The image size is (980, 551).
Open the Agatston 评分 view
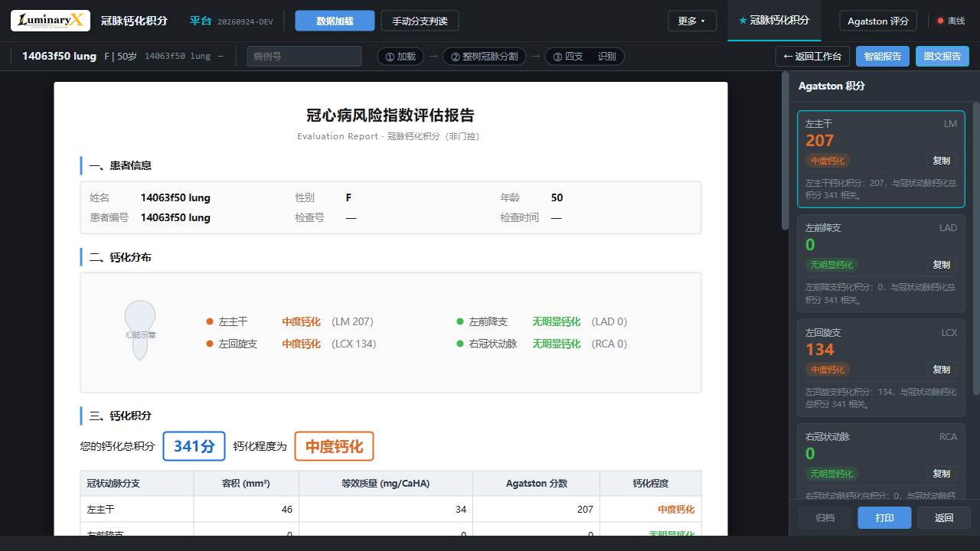coord(878,21)
